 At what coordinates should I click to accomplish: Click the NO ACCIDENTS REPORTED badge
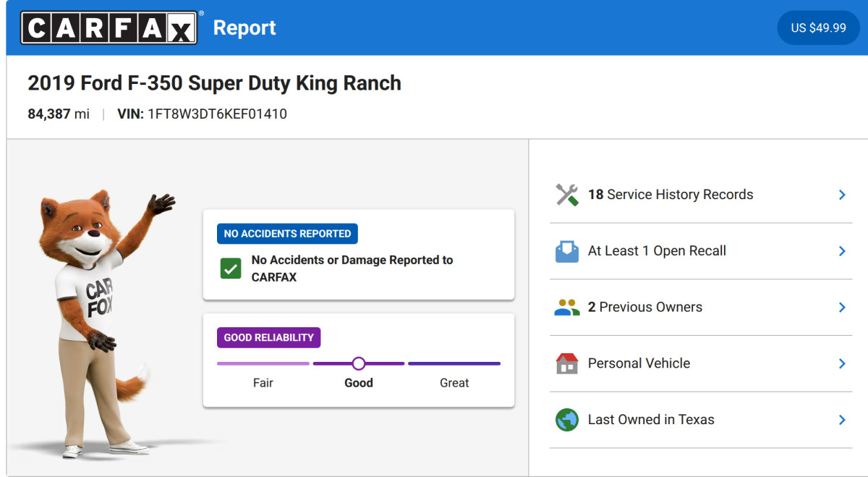pos(287,234)
